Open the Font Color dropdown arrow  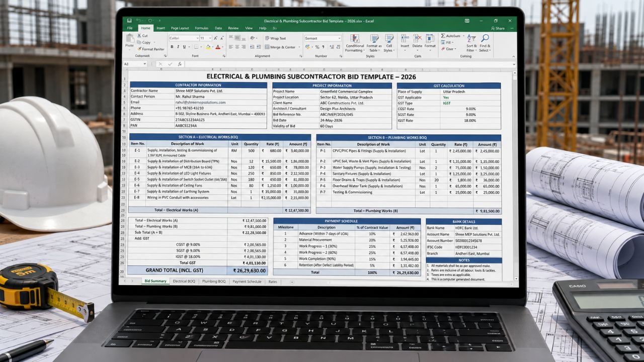(x=223, y=47)
